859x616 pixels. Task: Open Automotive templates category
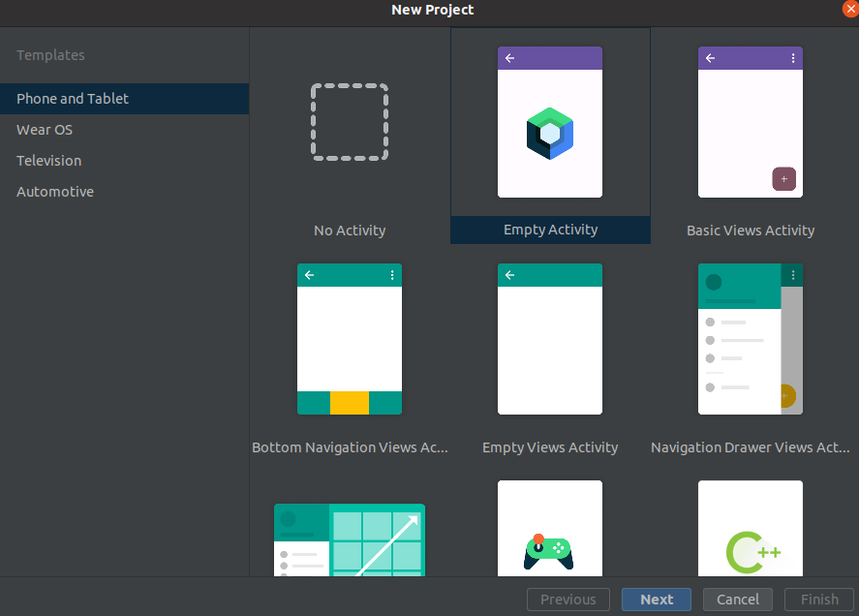coord(55,192)
